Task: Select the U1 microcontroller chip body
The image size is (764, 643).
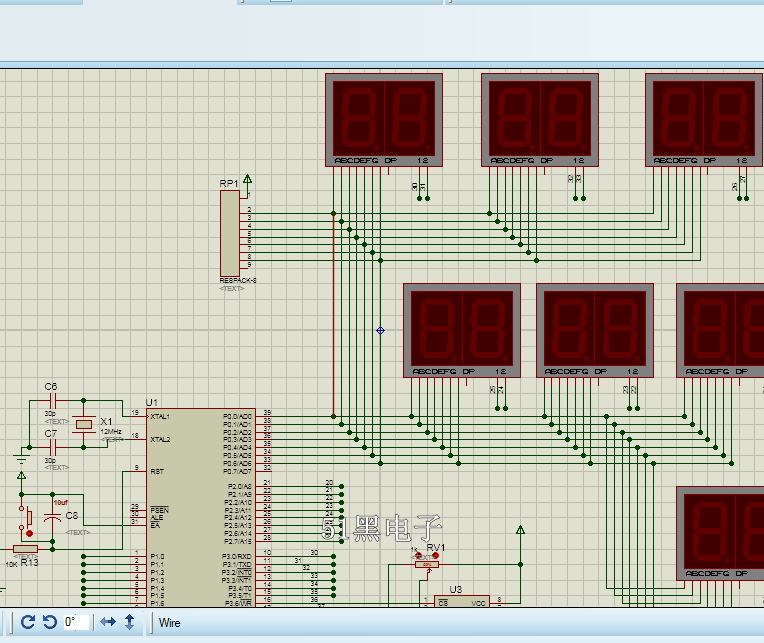Action: (201, 507)
